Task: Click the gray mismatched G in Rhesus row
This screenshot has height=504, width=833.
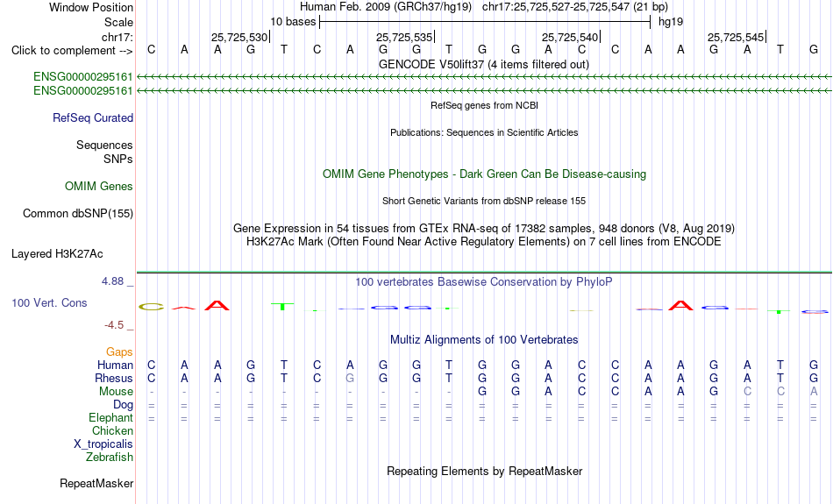Action: point(350,378)
